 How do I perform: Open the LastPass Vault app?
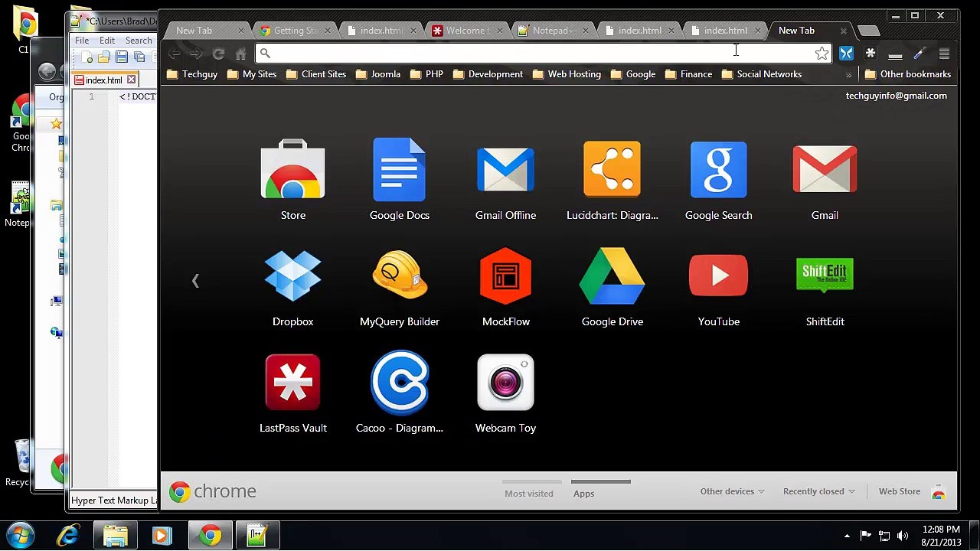(x=292, y=393)
